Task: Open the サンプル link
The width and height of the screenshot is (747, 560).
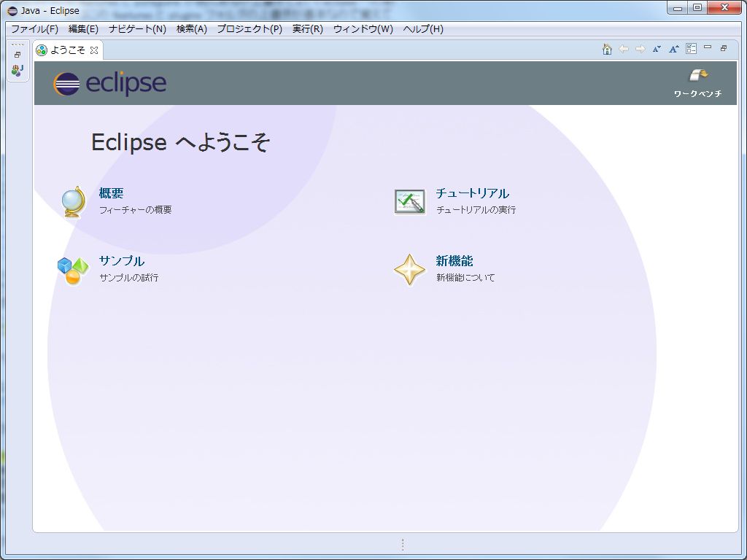Action: pyautogui.click(x=122, y=261)
